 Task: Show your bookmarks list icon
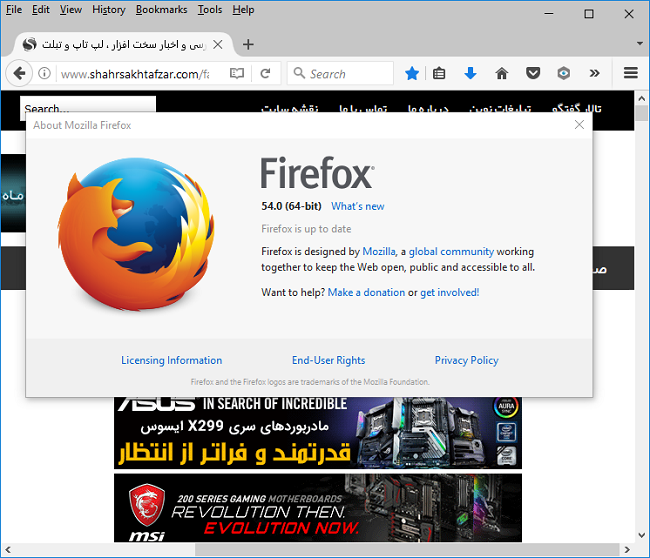[x=439, y=73]
